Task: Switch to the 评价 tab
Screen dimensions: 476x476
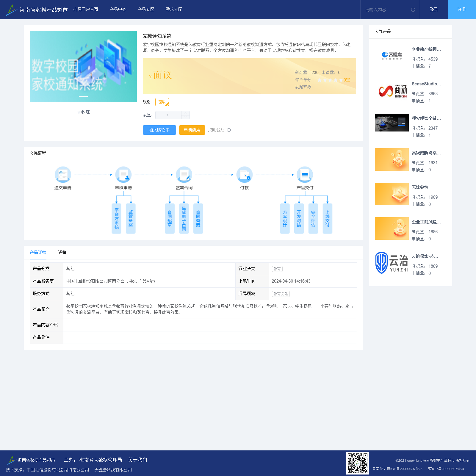Action: (62, 253)
